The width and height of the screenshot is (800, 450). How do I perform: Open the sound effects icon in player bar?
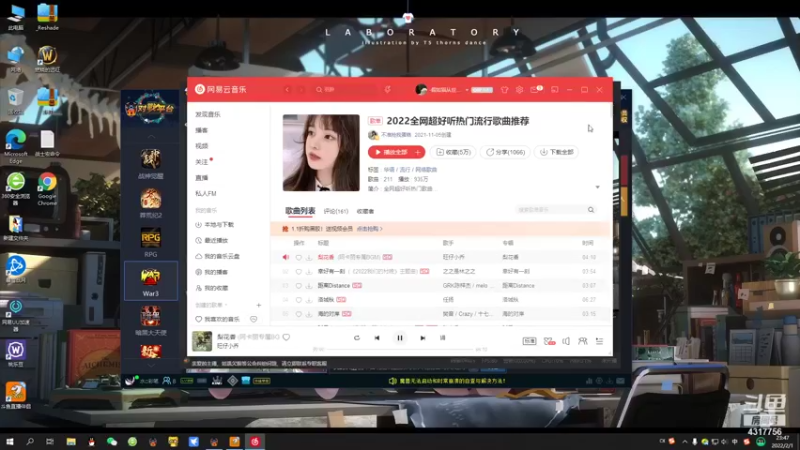tap(549, 341)
